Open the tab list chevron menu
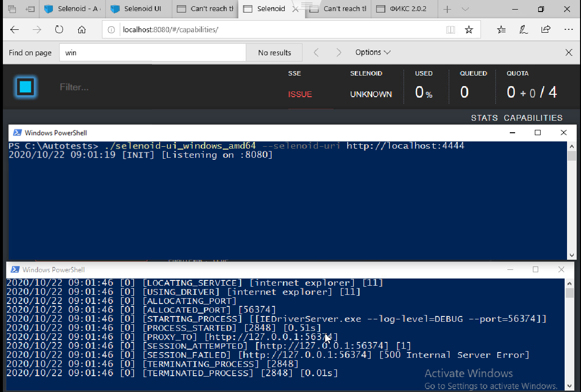581x392 pixels. point(465,9)
